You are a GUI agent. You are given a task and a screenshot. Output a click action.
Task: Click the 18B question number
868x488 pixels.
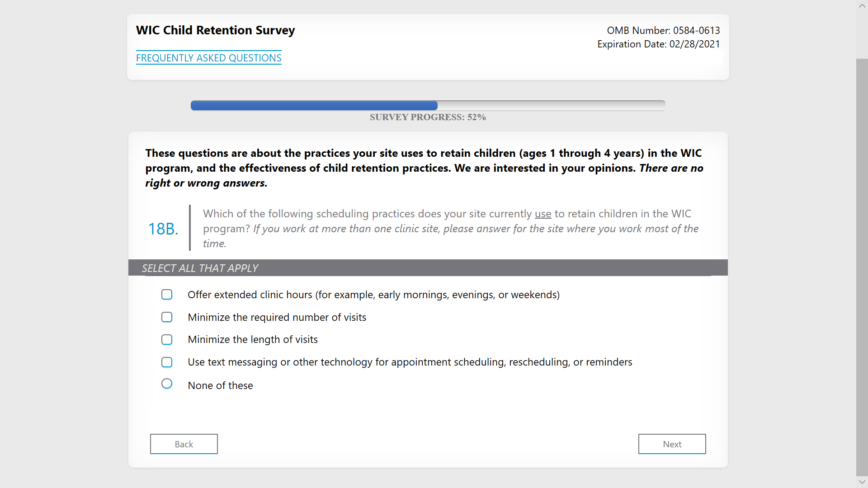(163, 229)
